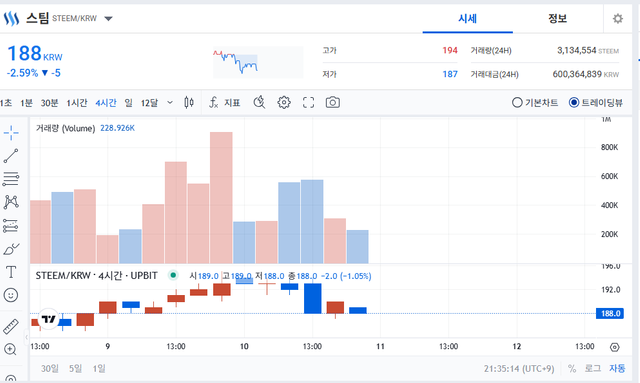
Task: Click the 188.0 price label on axis
Action: (x=610, y=314)
